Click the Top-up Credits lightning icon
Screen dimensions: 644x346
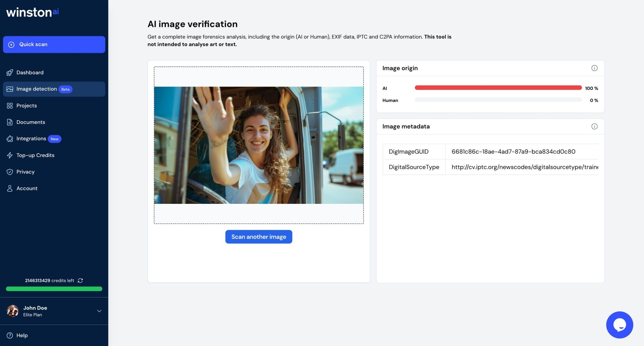coord(10,155)
